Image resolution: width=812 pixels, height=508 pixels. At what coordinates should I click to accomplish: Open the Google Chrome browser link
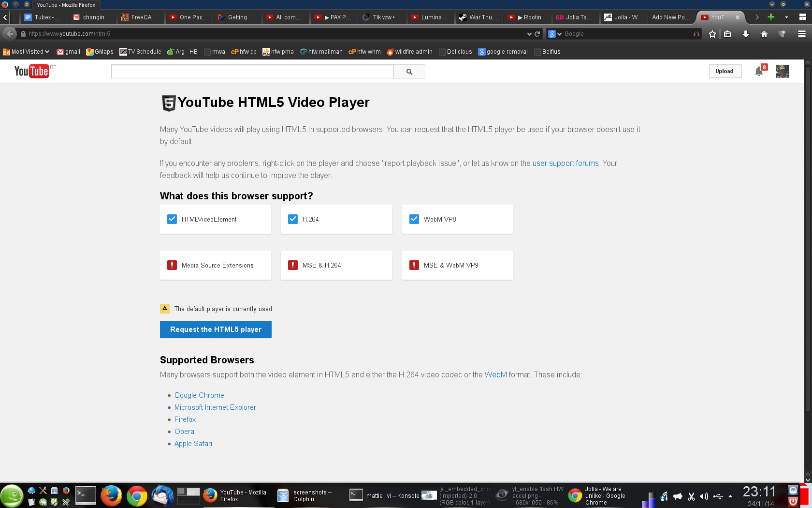(199, 395)
